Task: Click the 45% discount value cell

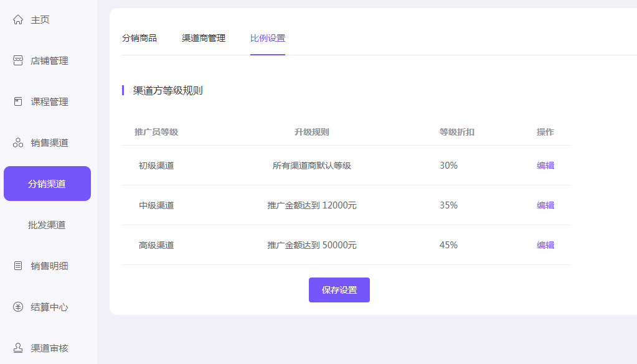Action: (448, 245)
